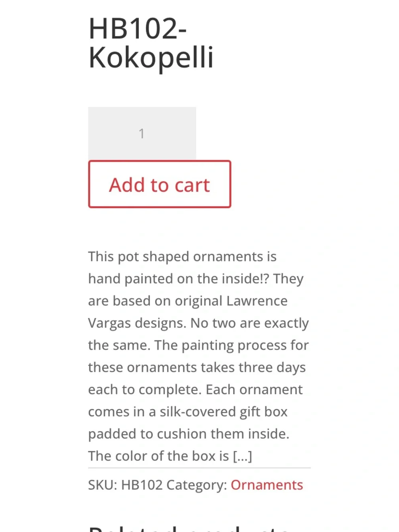Click the text 'the same. The painting process for'
Image resolution: width=399 pixels, height=532 pixels.
[x=198, y=345]
